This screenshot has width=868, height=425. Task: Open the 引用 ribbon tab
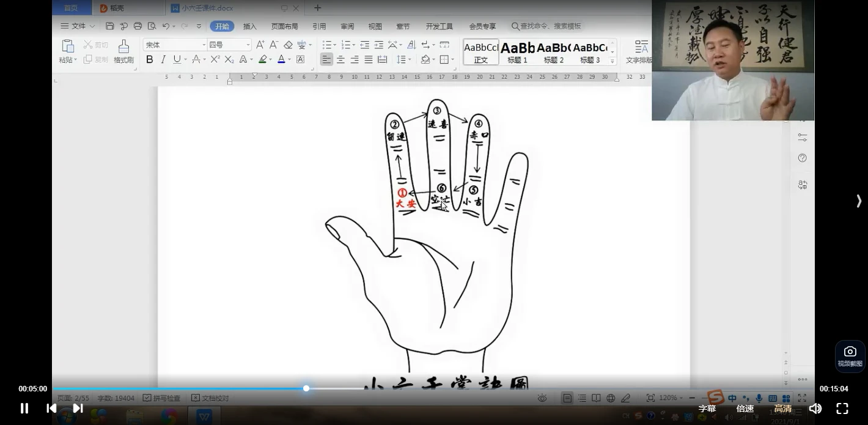point(319,26)
